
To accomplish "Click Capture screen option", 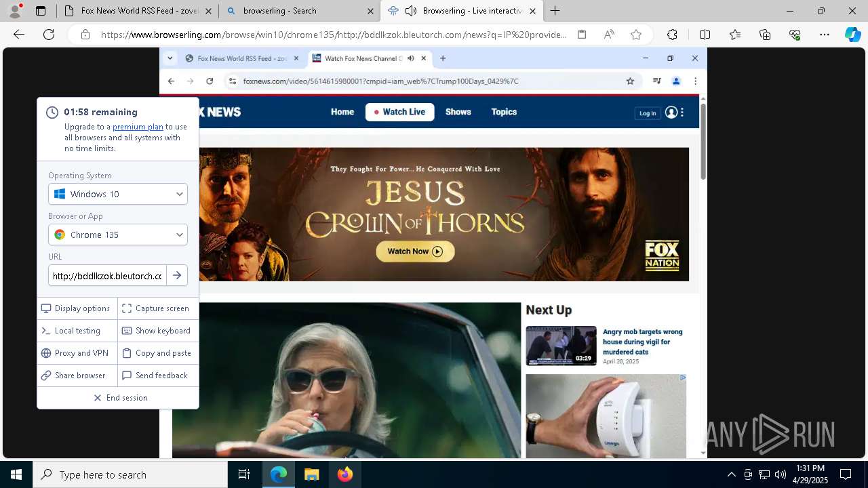I will 158,308.
